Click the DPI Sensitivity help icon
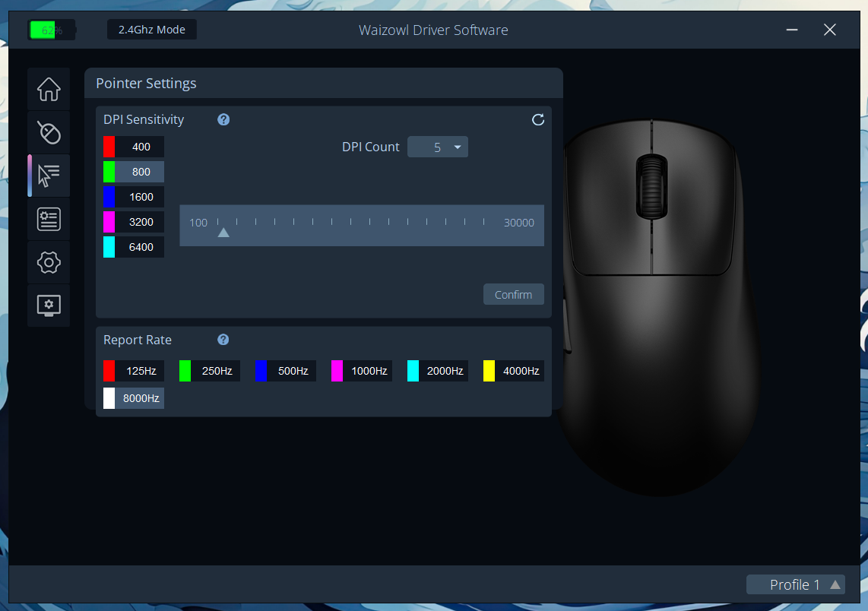 (x=223, y=119)
